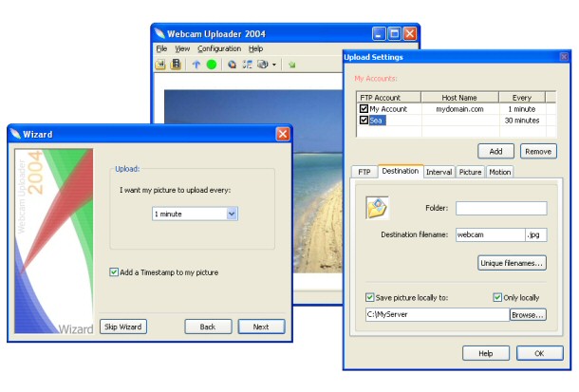Image resolution: width=579 pixels, height=392 pixels.
Task: Close the Upload Settings dialog
Action: click(564, 57)
